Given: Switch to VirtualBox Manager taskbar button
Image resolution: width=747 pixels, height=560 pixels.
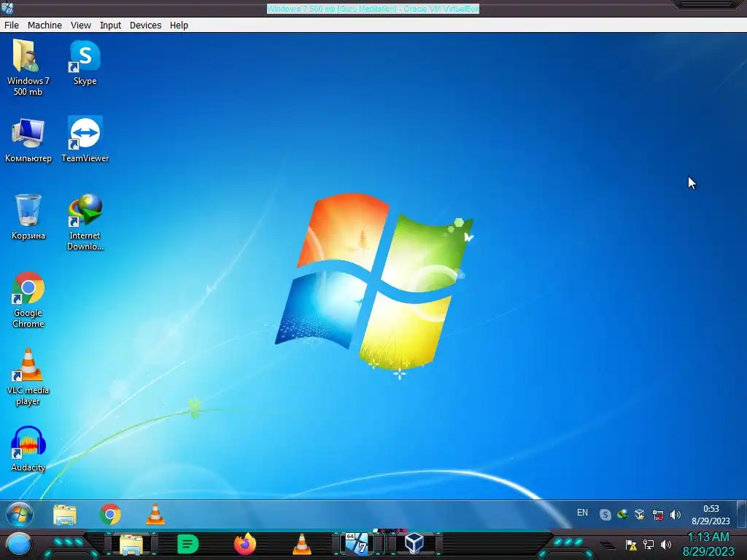Looking at the screenshot, I should (414, 544).
